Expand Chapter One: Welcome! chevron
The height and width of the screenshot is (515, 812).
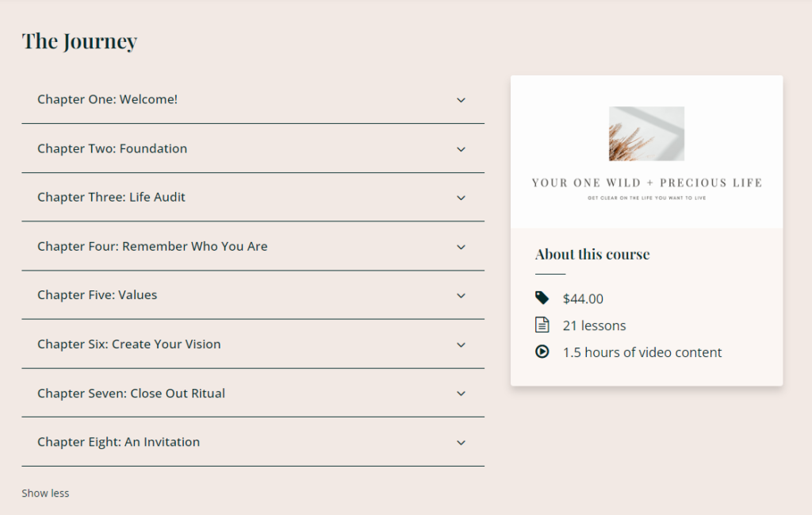coord(461,100)
